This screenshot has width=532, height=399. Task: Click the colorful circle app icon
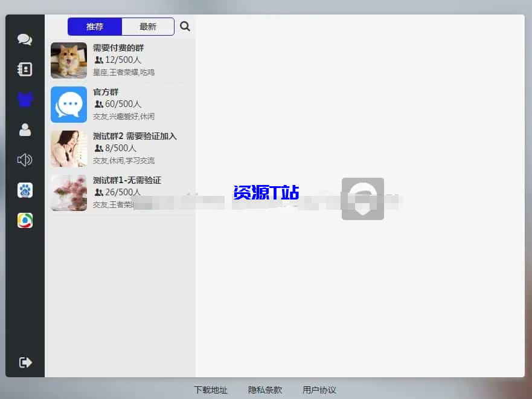point(24,220)
